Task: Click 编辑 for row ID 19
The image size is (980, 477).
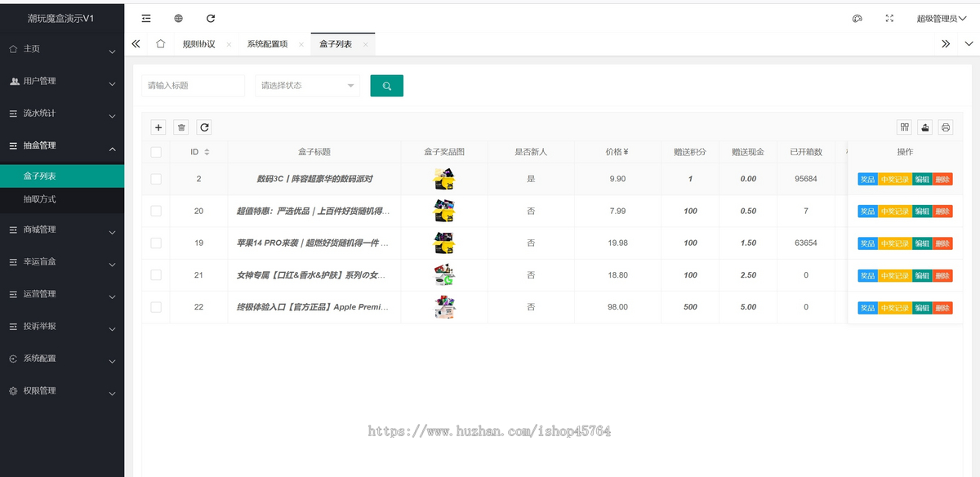Action: point(921,243)
